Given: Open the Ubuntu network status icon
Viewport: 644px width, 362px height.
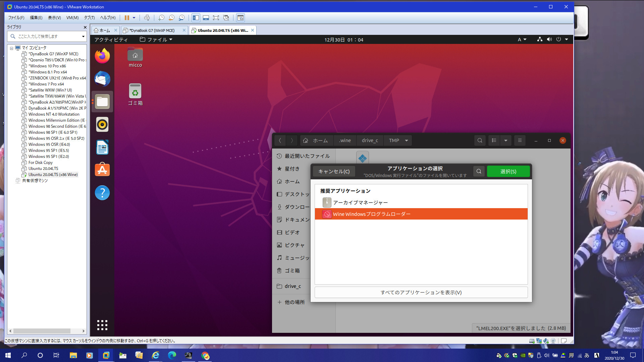Looking at the screenshot, I should click(x=540, y=40).
